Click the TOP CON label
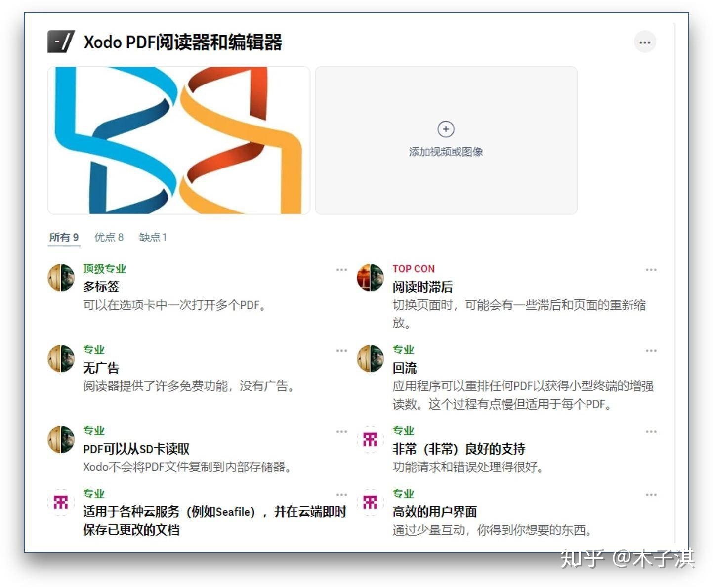 [x=414, y=269]
